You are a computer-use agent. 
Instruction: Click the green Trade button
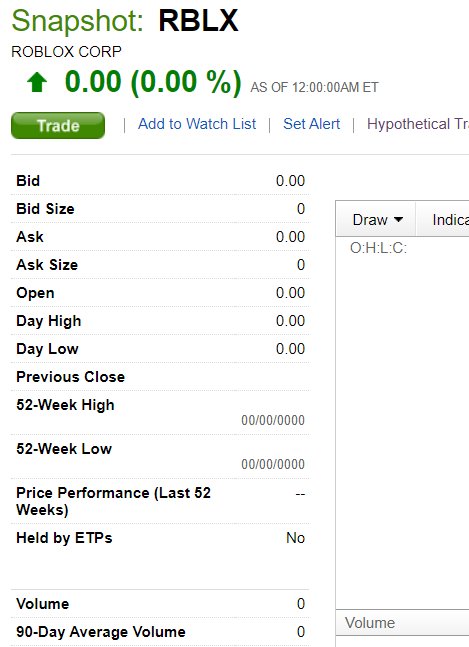click(58, 125)
